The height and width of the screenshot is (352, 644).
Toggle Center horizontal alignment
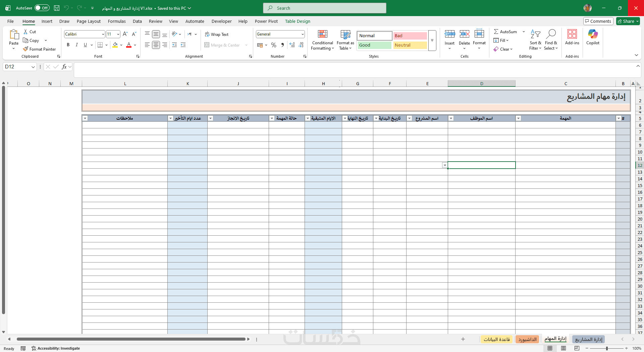point(156,45)
